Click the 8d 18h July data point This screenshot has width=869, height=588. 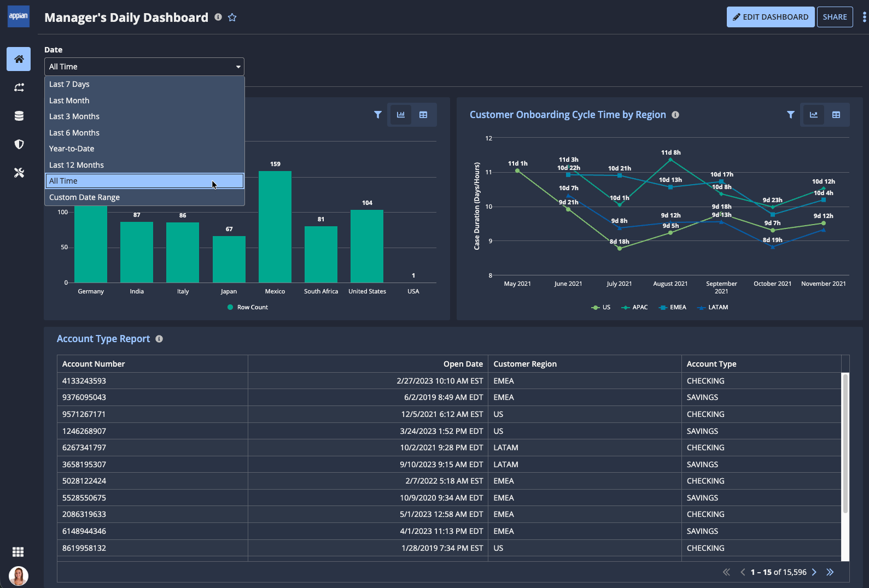620,248
